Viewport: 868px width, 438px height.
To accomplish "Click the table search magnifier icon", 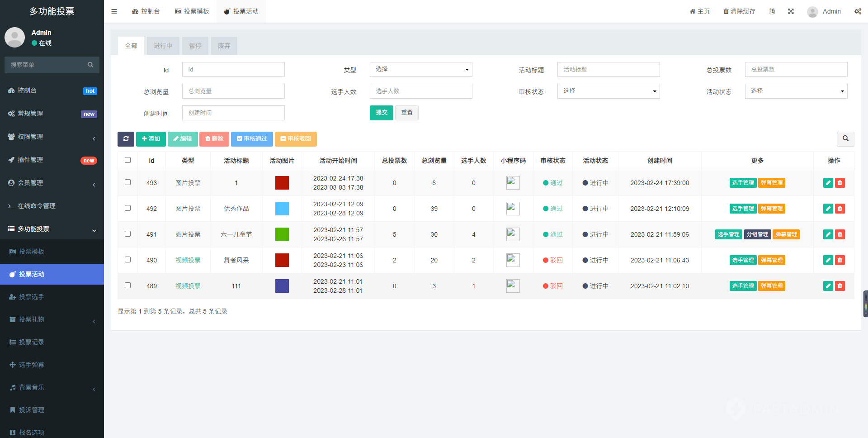I will pyautogui.click(x=845, y=139).
